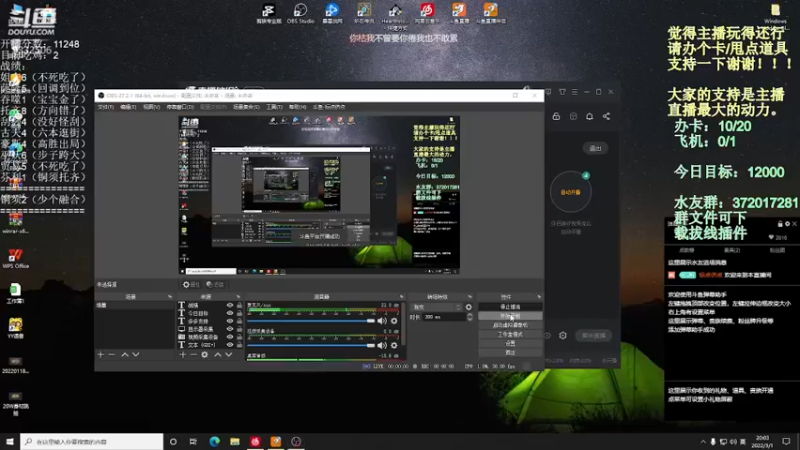The image size is (800, 450).
Task: Move source up arrow in sources panel
Action: [218, 355]
